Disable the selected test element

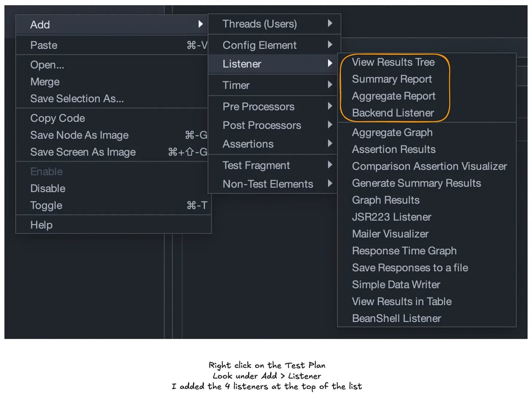click(x=48, y=188)
